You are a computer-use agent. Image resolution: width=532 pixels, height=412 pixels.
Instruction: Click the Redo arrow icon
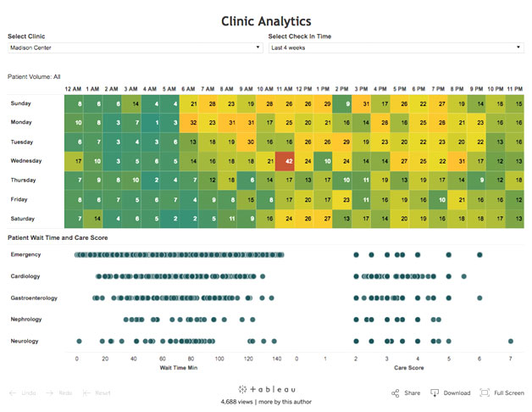pos(49,393)
